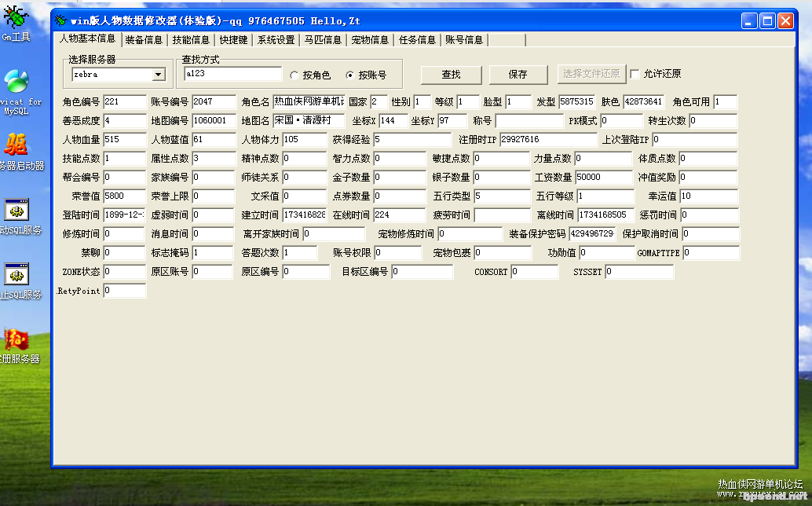Click the 人物血量 field
This screenshot has height=506, width=812.
(125, 140)
